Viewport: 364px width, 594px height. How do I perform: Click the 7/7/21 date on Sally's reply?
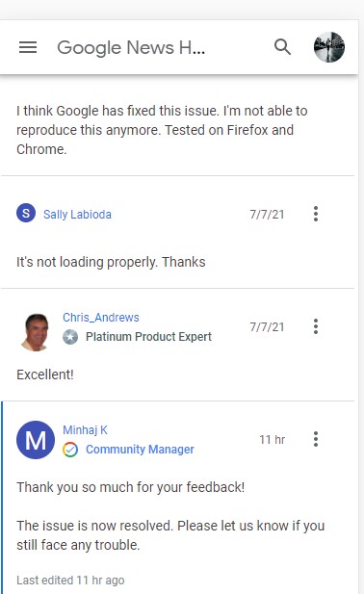(267, 215)
